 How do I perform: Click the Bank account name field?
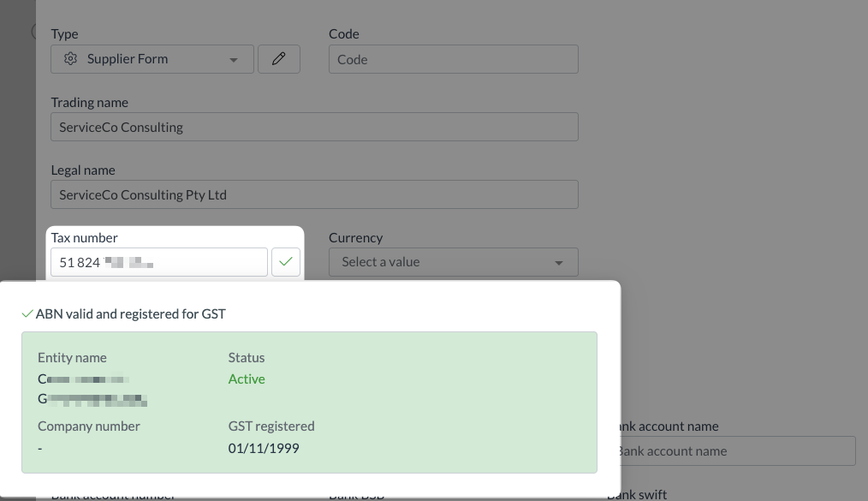pos(734,451)
